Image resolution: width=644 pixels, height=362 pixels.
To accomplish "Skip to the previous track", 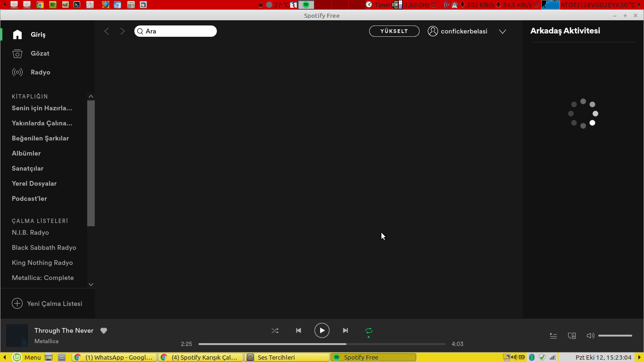I will 298,330.
